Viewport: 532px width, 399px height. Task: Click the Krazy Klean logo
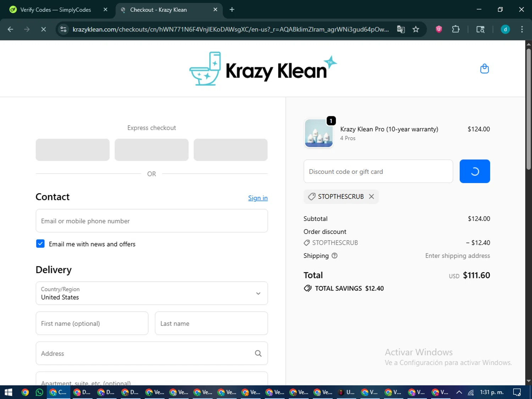click(x=263, y=69)
